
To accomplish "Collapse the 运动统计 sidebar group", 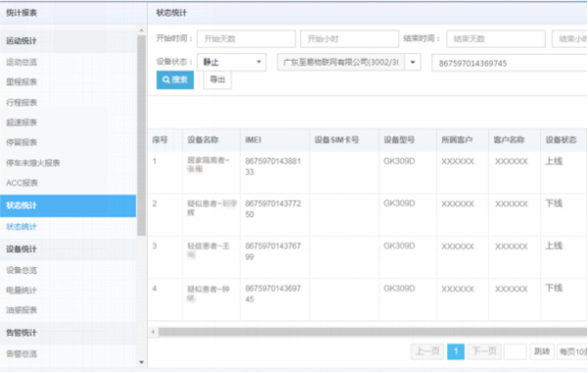I will click(68, 41).
